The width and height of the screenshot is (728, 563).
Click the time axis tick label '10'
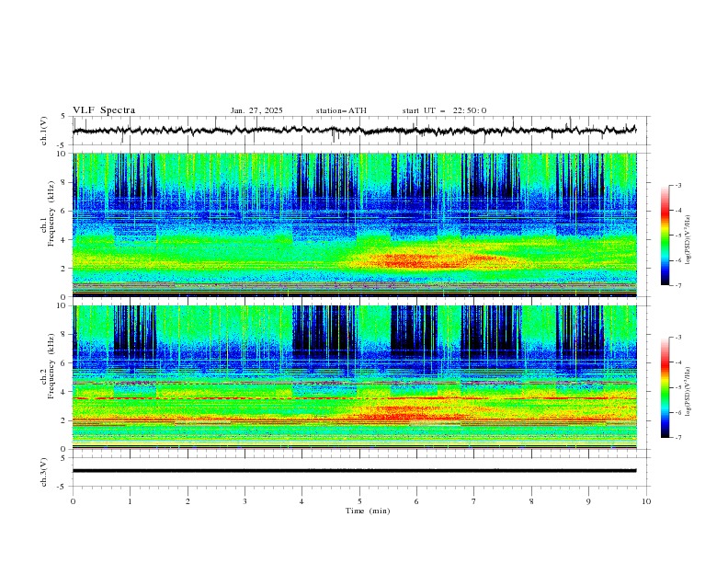pos(646,501)
